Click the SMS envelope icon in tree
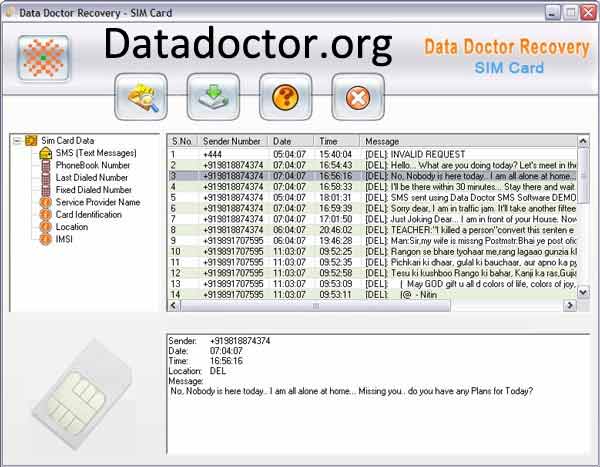The image size is (600, 467). click(x=46, y=153)
